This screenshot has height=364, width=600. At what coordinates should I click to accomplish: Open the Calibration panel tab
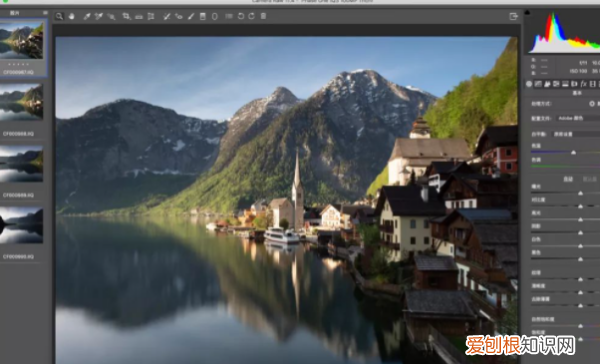click(593, 84)
